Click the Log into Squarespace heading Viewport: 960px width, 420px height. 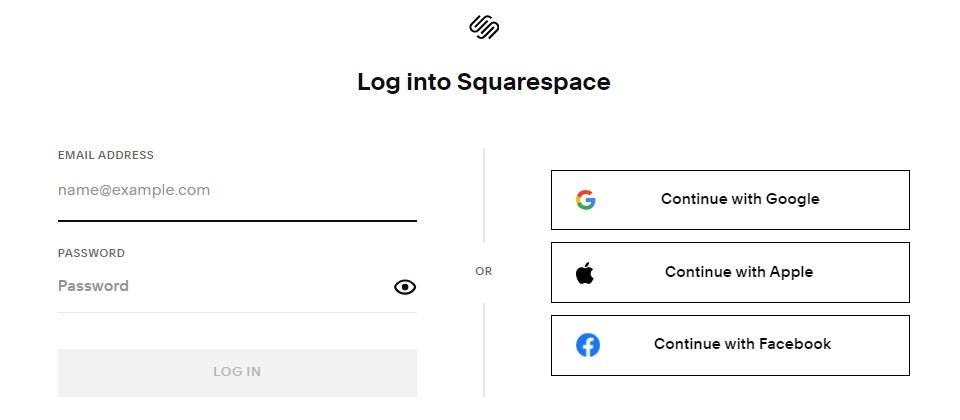pyautogui.click(x=484, y=82)
